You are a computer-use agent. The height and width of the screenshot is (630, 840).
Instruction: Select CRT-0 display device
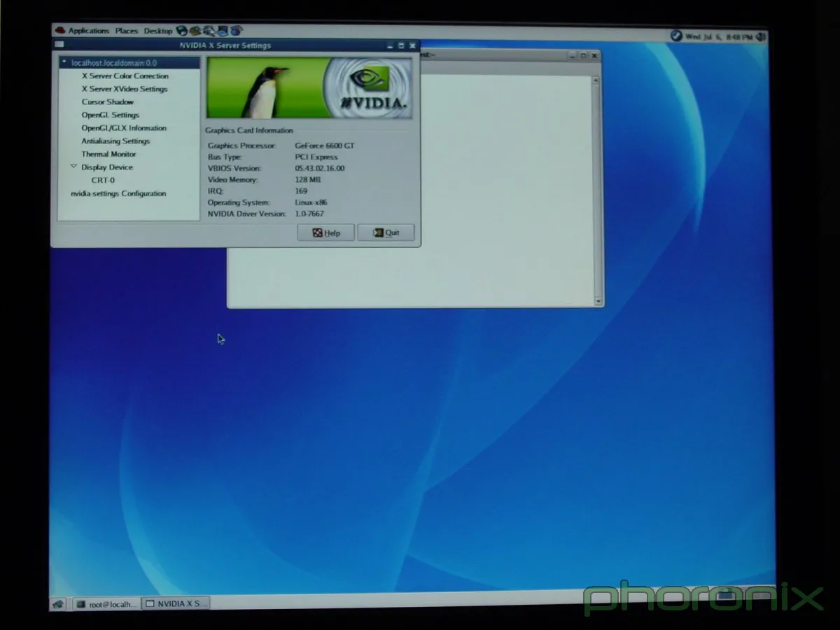[103, 181]
